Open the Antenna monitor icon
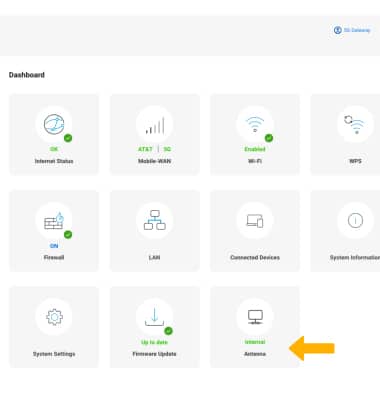 tap(255, 317)
